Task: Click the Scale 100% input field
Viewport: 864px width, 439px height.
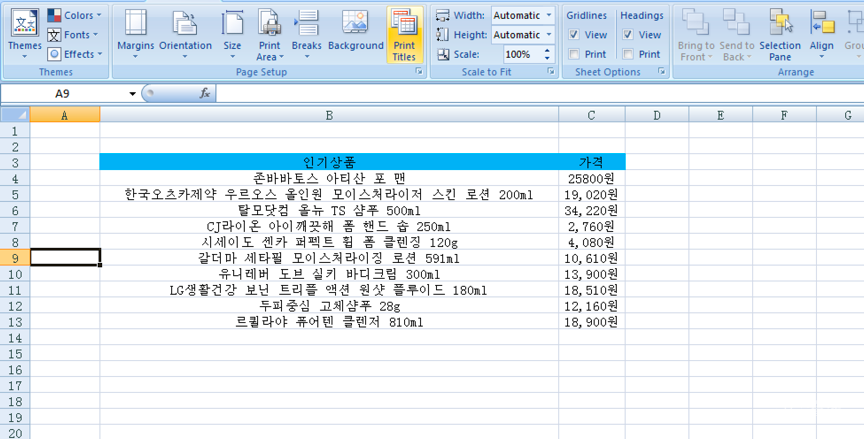Action: tap(522, 54)
